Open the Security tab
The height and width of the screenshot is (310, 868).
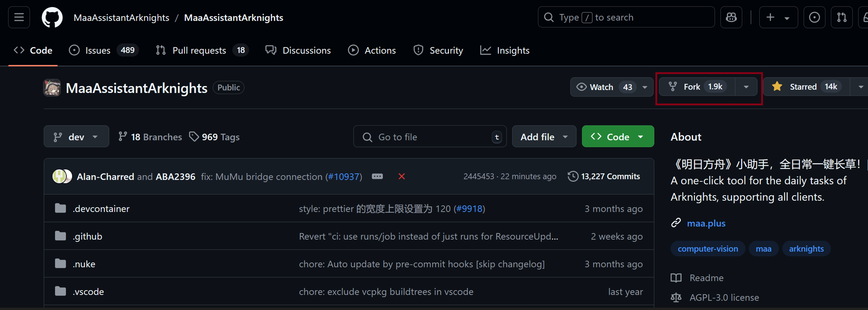click(x=438, y=50)
